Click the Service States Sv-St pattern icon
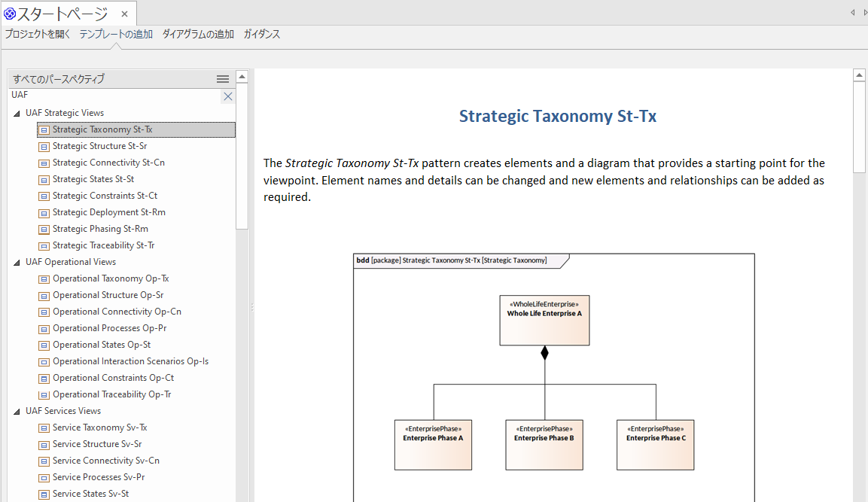Screen dimensions: 868x502 pos(44,494)
